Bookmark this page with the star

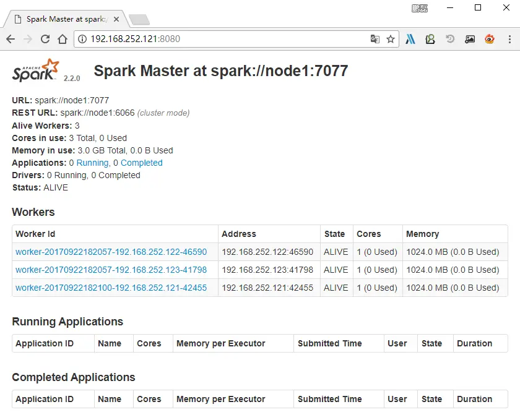coord(391,39)
